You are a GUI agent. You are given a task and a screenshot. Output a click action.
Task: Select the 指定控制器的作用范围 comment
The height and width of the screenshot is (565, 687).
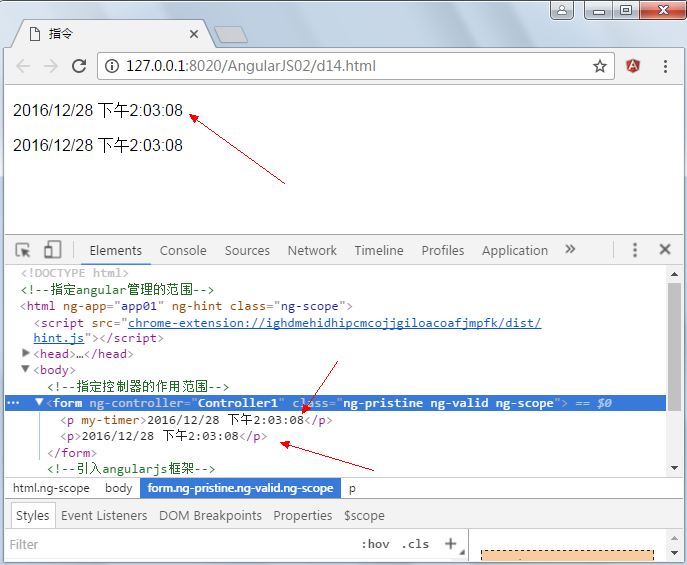click(x=138, y=387)
